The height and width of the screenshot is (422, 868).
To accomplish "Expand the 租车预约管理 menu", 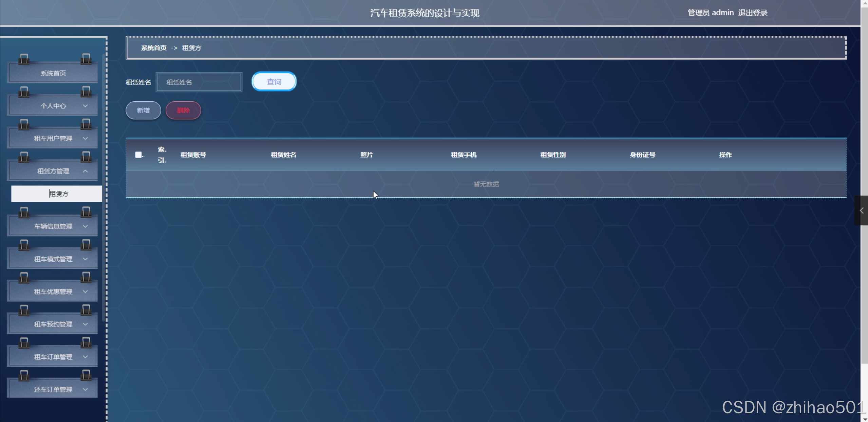I will coord(53,324).
